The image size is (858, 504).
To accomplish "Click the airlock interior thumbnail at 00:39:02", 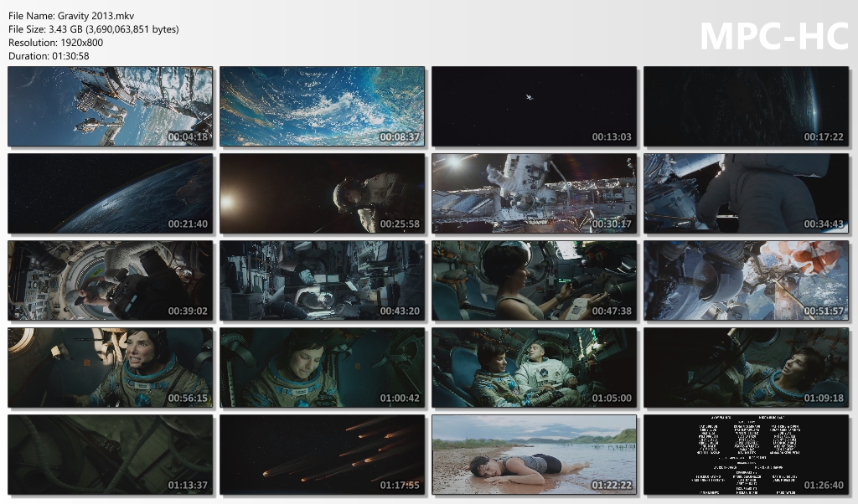I will tap(110, 280).
